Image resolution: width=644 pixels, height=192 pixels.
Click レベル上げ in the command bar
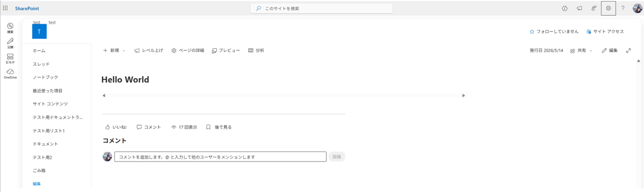click(x=149, y=50)
